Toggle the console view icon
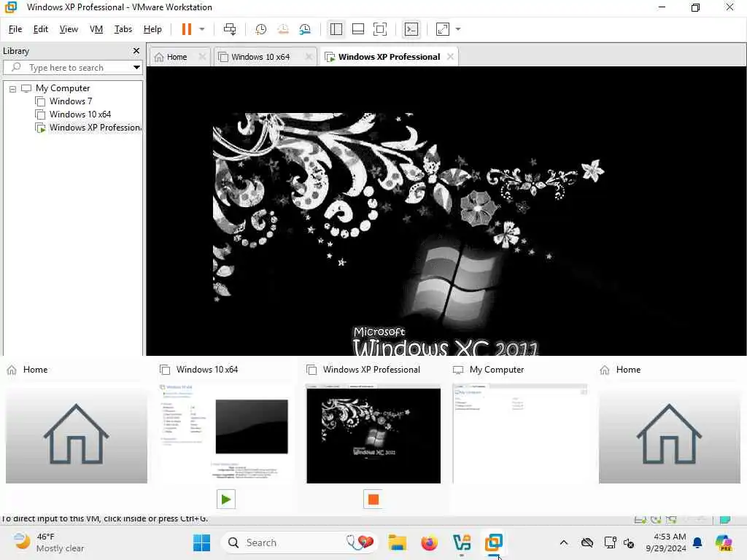747x560 pixels. [411, 29]
